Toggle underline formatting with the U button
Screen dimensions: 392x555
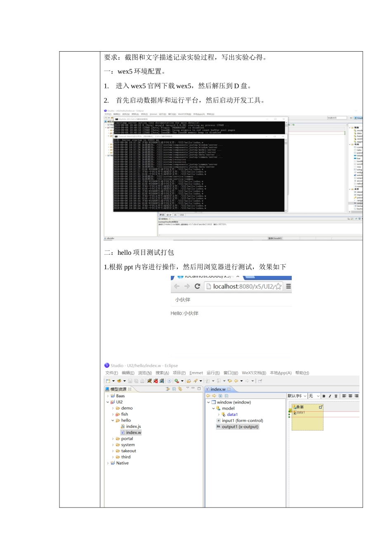point(336,396)
